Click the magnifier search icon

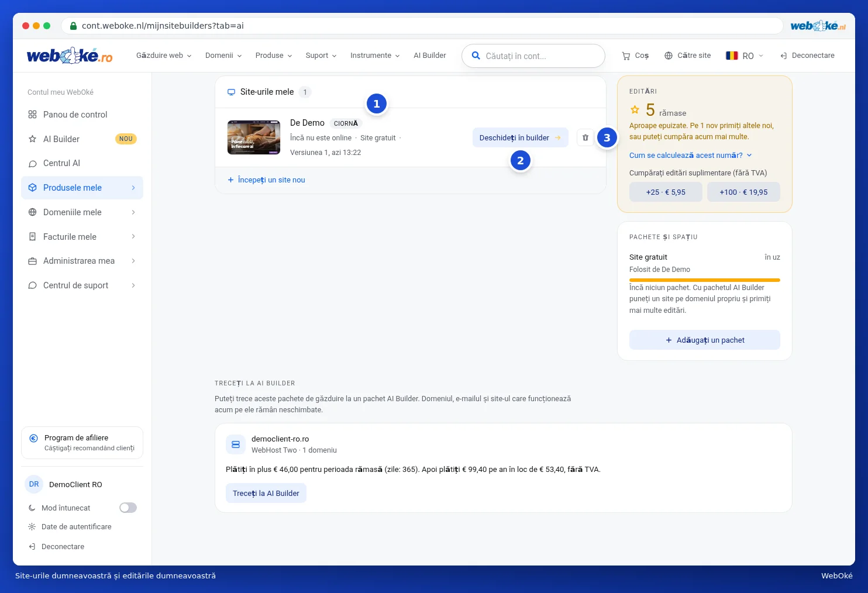click(x=476, y=56)
